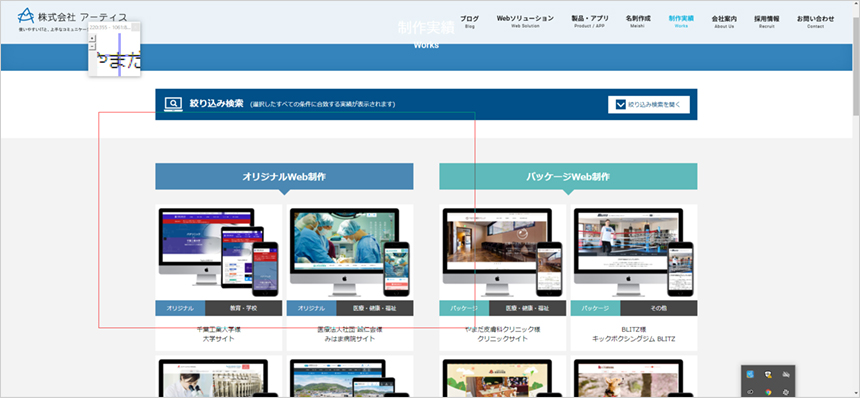Screen dimensions: 860x398
Task: Open the Webソリューション nav menu
Action: [525, 21]
